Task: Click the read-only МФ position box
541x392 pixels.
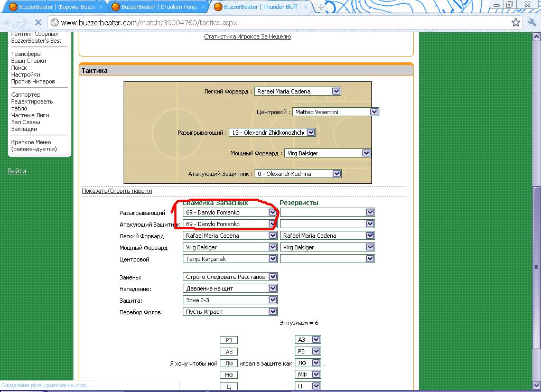Action: point(229,375)
